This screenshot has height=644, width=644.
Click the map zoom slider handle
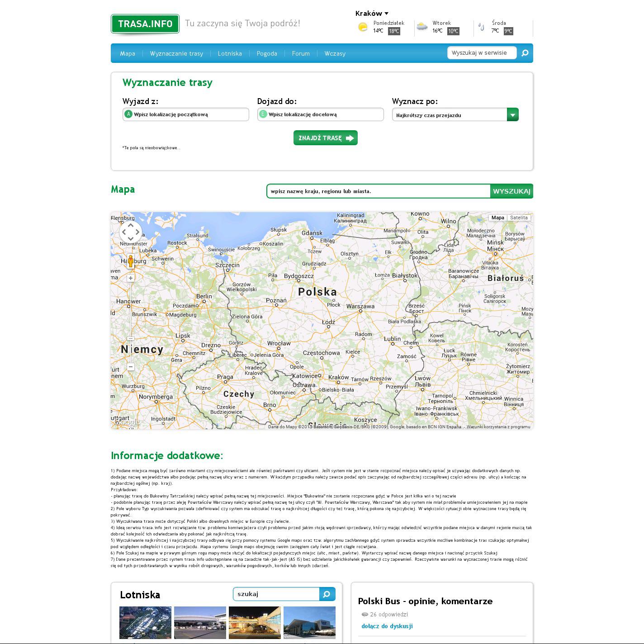131,338
